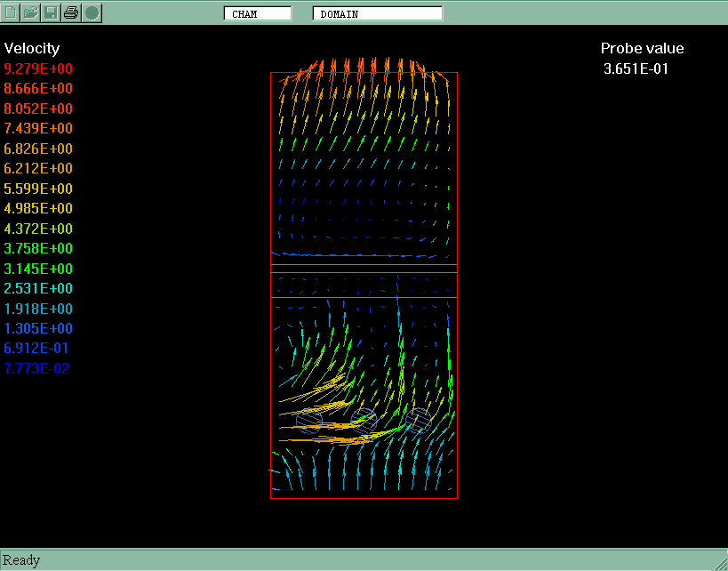The width and height of the screenshot is (728, 571).
Task: Click the 1.918E+00 light blue legend value
Action: [38, 309]
